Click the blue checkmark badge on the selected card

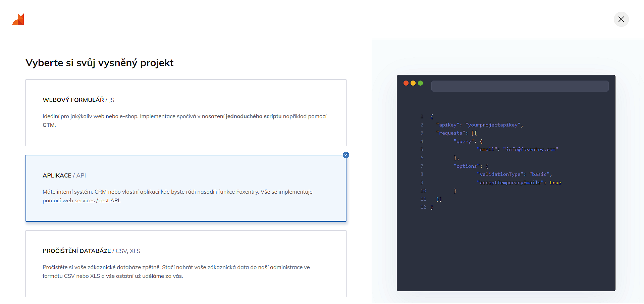[346, 155]
